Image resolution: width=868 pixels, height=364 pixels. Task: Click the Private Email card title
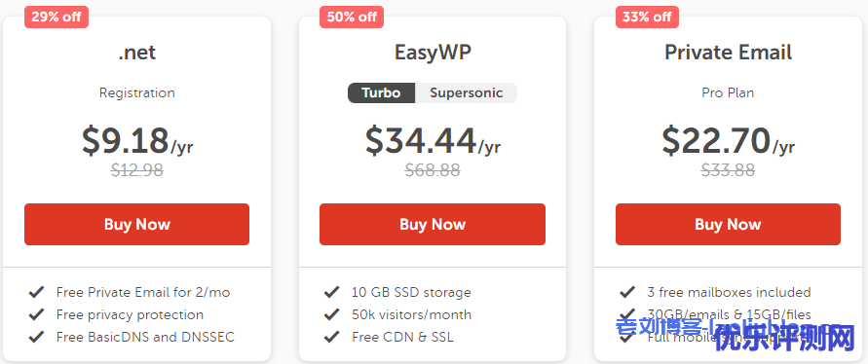(728, 53)
